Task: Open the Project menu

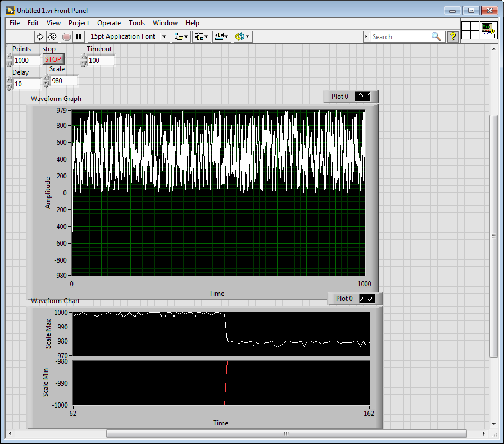Action: tap(79, 23)
